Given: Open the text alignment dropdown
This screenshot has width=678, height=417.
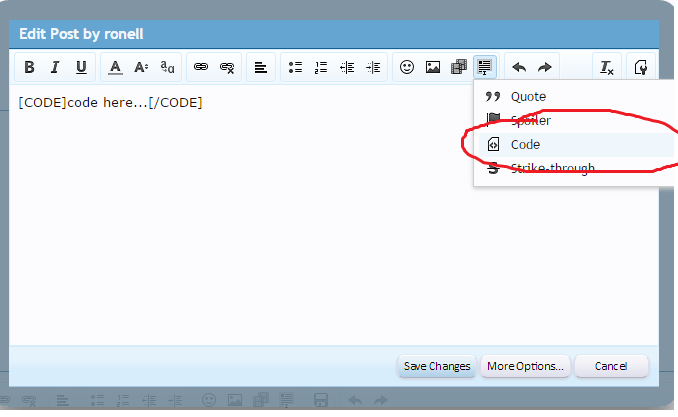Looking at the screenshot, I should click(261, 67).
